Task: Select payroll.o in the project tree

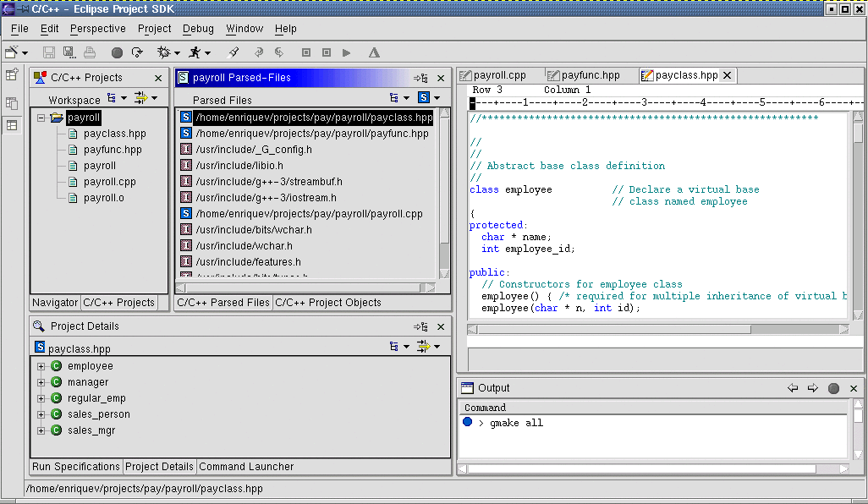Action: click(x=103, y=198)
